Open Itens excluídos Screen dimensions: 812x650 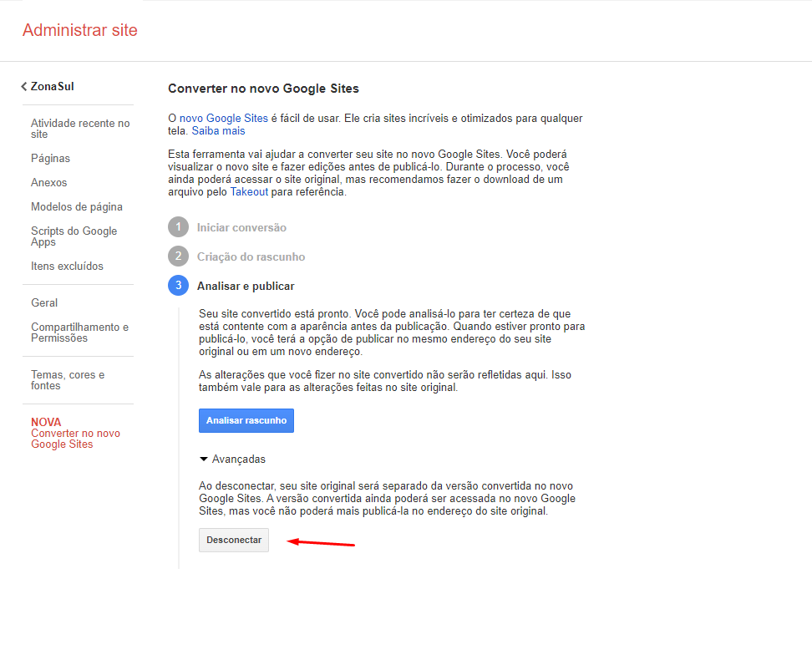[67, 267]
